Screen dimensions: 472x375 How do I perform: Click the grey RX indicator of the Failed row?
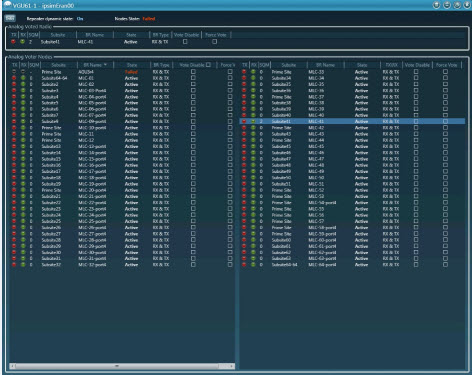pos(23,72)
